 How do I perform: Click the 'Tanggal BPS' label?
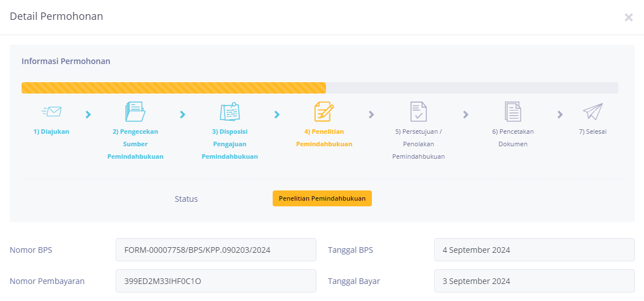[x=350, y=249]
